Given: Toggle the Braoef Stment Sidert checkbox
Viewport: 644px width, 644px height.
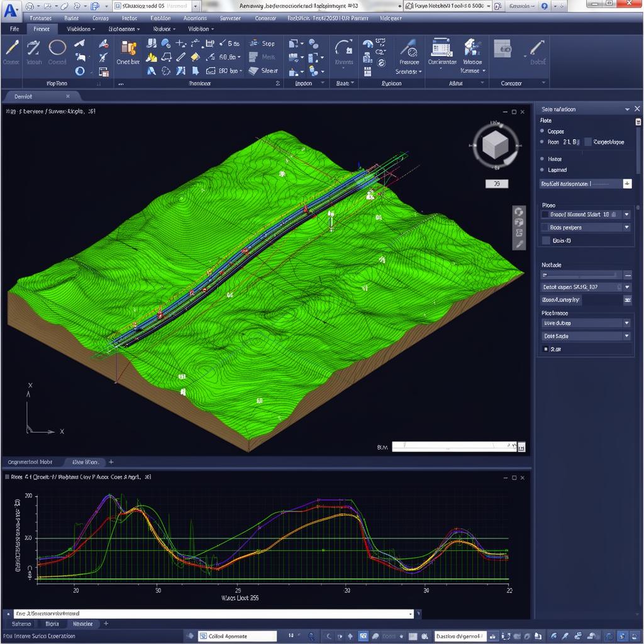Looking at the screenshot, I should pyautogui.click(x=545, y=214).
